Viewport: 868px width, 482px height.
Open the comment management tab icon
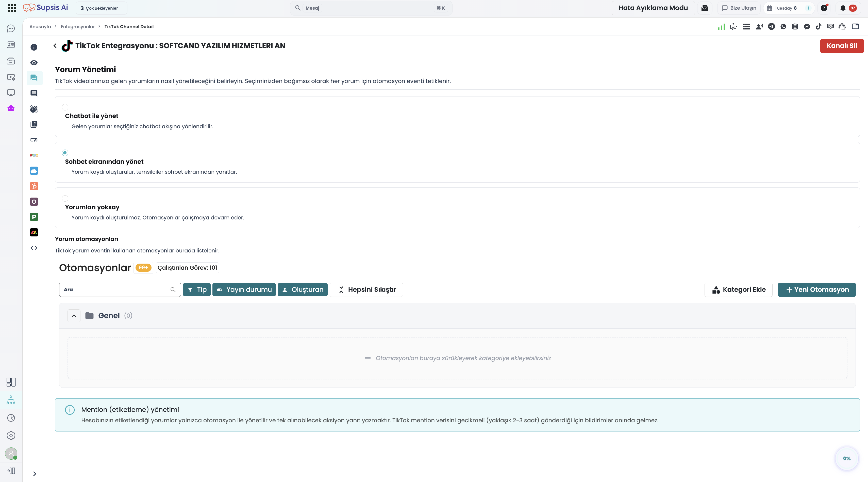point(34,78)
